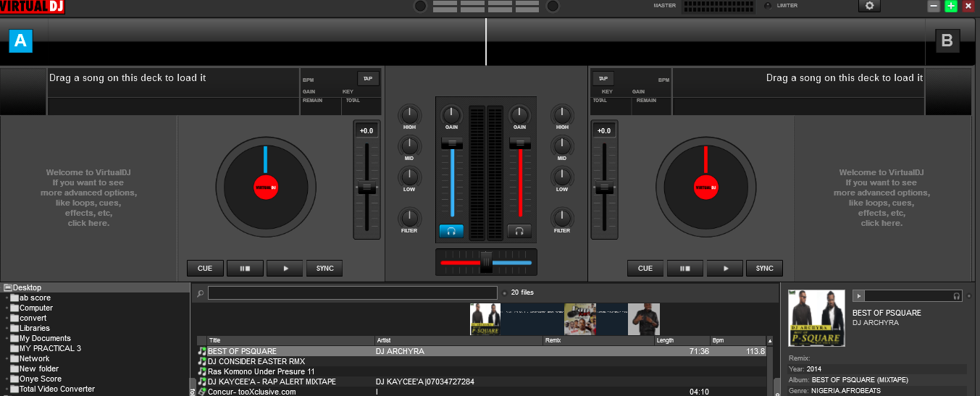Click deck B pause-stop button
The image size is (980, 396).
(x=685, y=269)
